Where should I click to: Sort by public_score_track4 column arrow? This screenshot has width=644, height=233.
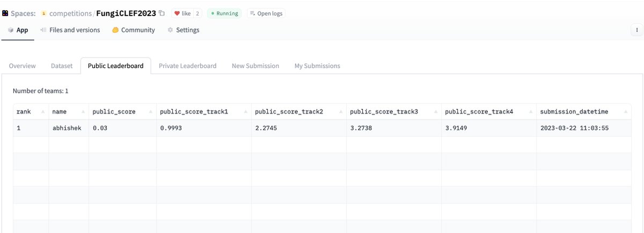[x=530, y=112]
